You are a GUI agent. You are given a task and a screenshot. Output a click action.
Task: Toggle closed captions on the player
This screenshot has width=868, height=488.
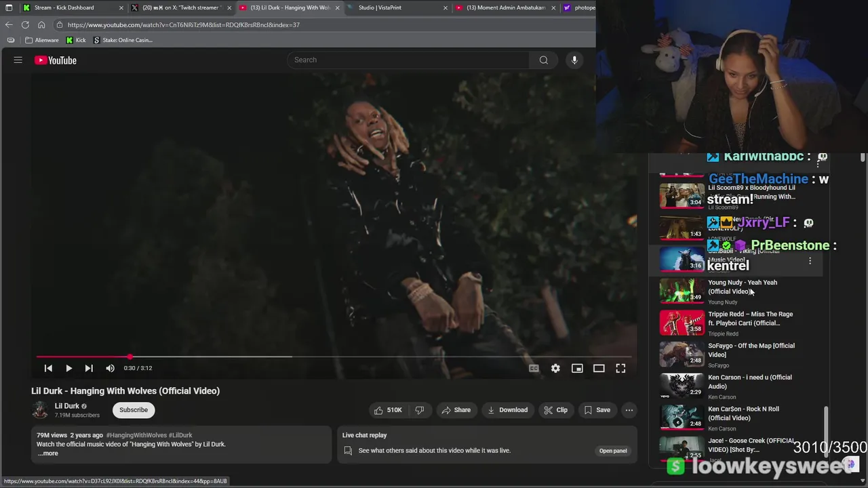pos(534,368)
